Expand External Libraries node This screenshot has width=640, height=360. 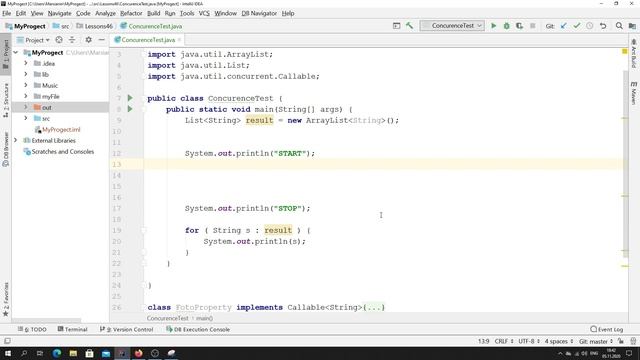click(x=16, y=140)
